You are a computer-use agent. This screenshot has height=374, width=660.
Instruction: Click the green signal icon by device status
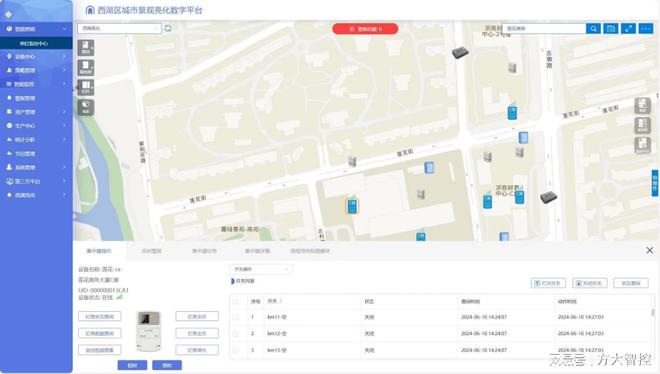coord(119,297)
